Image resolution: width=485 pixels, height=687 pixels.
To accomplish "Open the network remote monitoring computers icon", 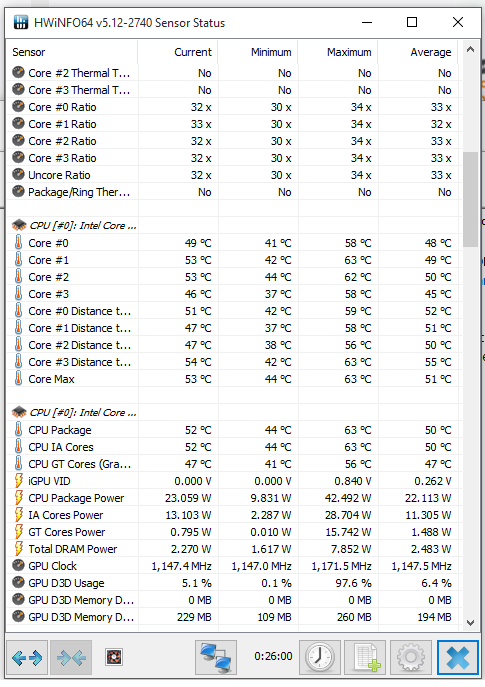I will 216,657.
